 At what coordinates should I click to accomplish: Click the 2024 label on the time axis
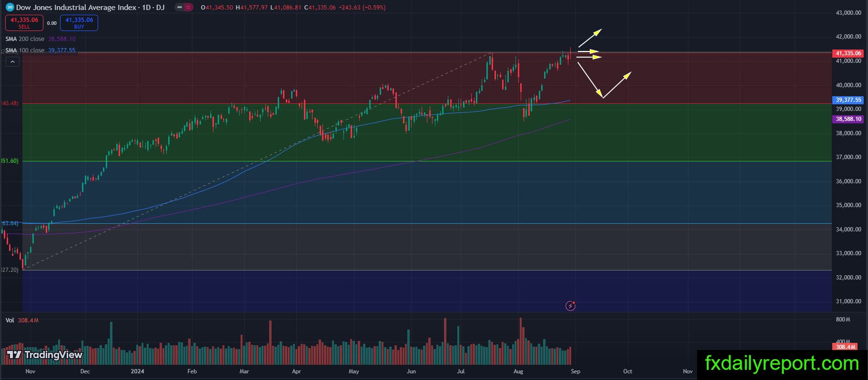(137, 371)
